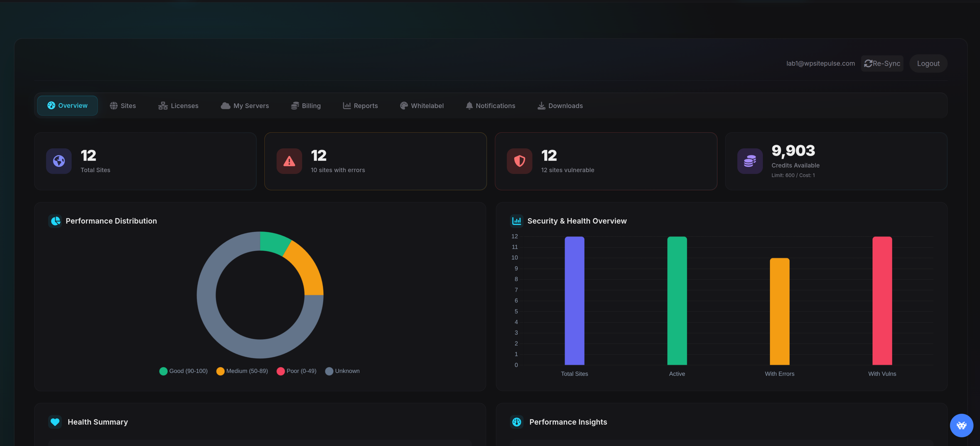Click the 12 sites vulnerable label
The image size is (980, 446).
tap(567, 170)
